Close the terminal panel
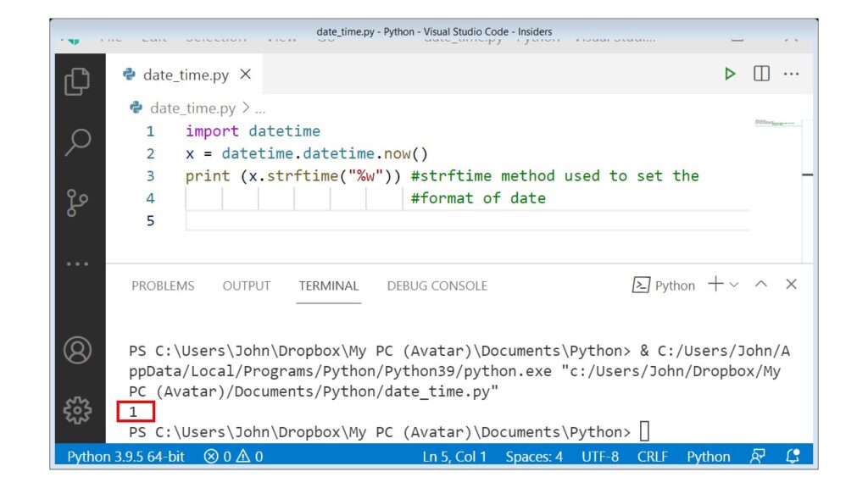The height and width of the screenshot is (488, 868). coord(791,285)
